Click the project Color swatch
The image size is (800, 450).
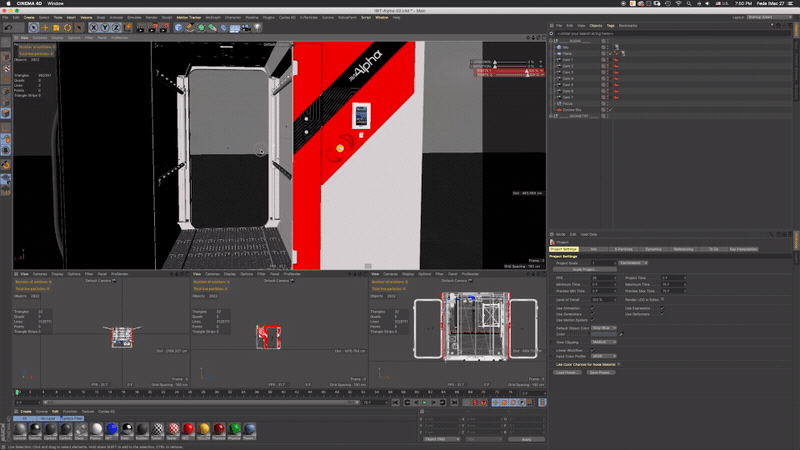point(604,334)
